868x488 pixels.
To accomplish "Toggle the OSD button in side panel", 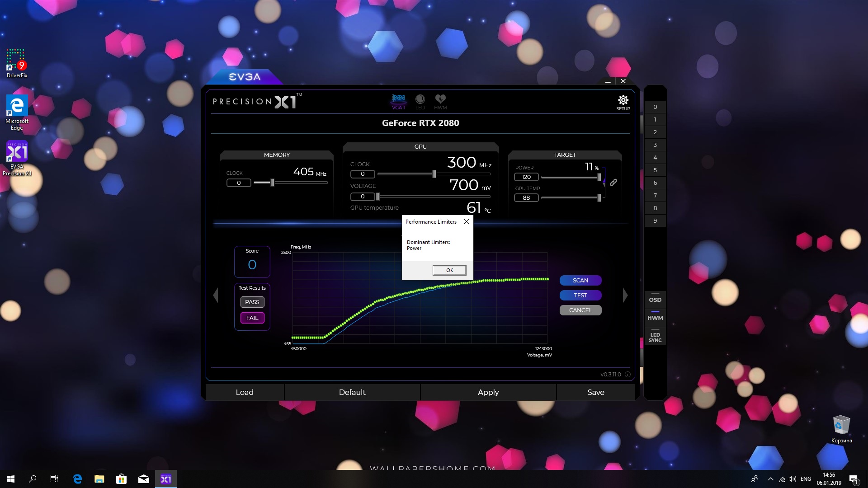I will click(655, 300).
